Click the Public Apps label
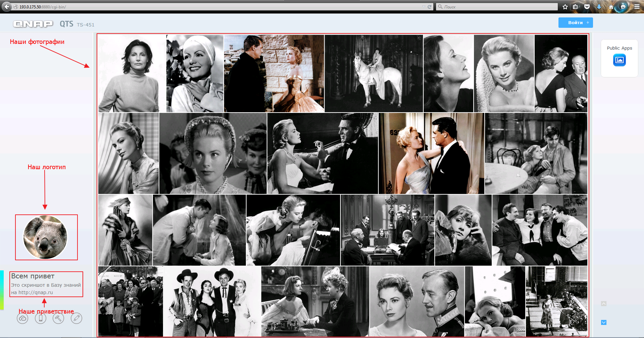The image size is (644, 338). coord(619,48)
